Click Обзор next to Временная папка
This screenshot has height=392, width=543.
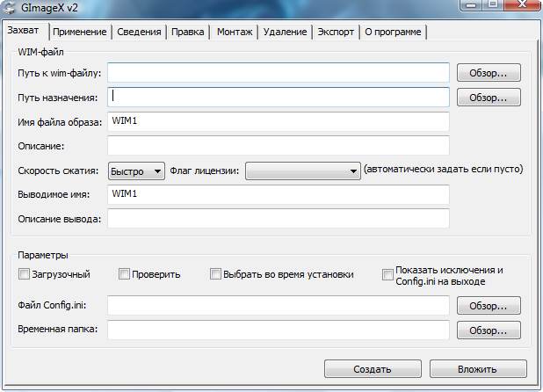pos(489,330)
